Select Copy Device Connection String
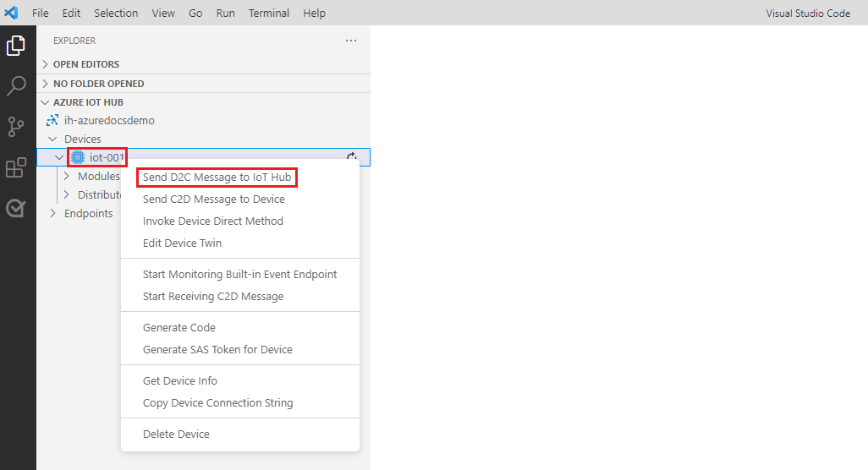The width and height of the screenshot is (868, 470). (x=217, y=403)
